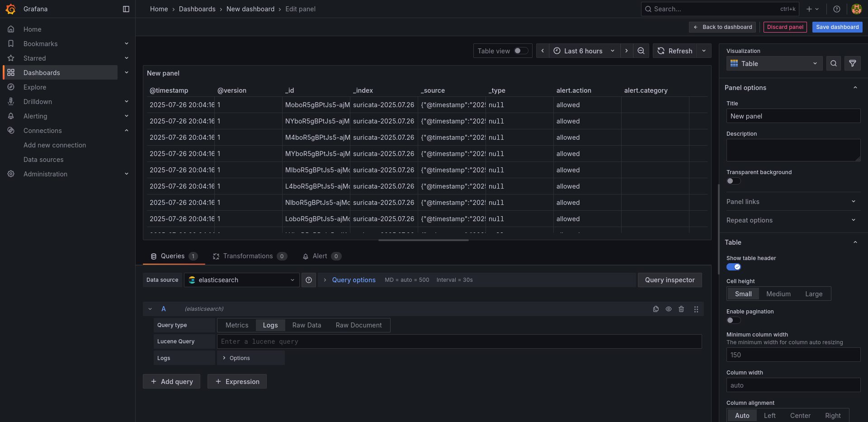Open the help question mark icon
The width and height of the screenshot is (868, 422).
pos(836,9)
